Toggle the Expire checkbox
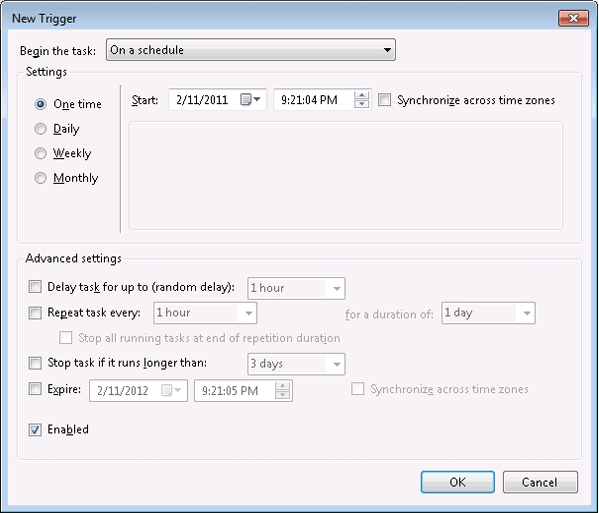 click(35, 389)
